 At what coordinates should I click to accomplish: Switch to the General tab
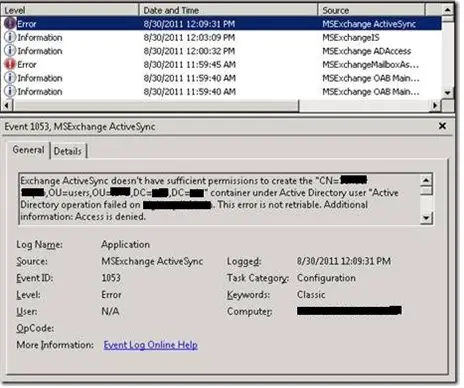coord(28,150)
